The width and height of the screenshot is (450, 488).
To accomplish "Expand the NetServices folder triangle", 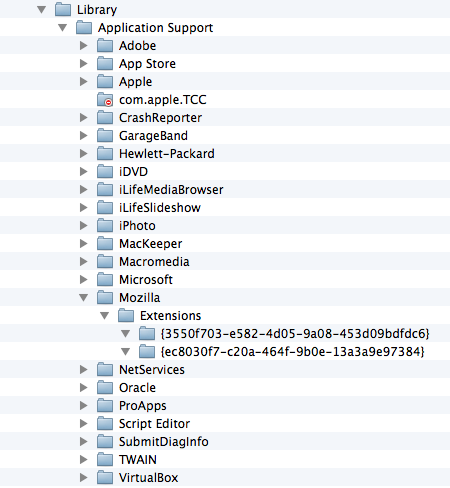I will pos(84,370).
